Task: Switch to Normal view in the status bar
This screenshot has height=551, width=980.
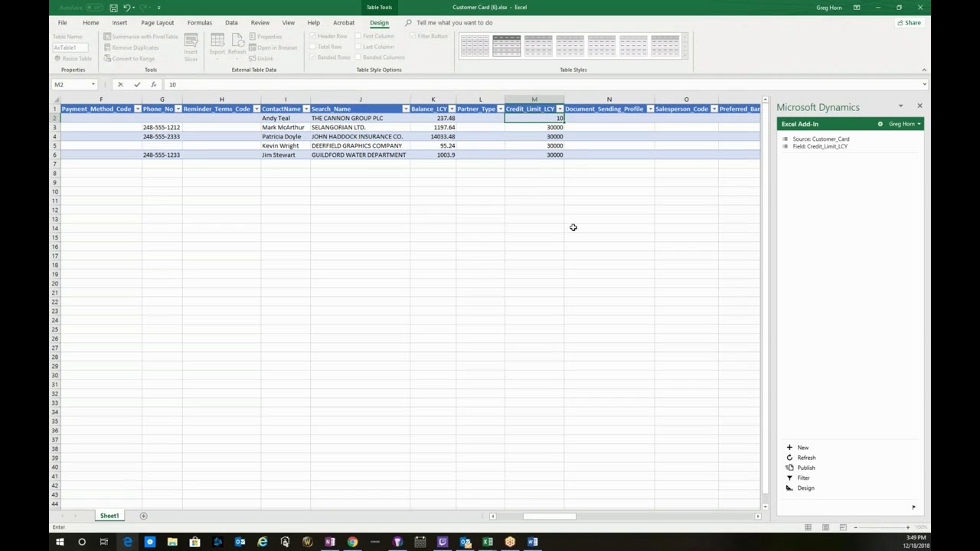Action: pos(808,527)
